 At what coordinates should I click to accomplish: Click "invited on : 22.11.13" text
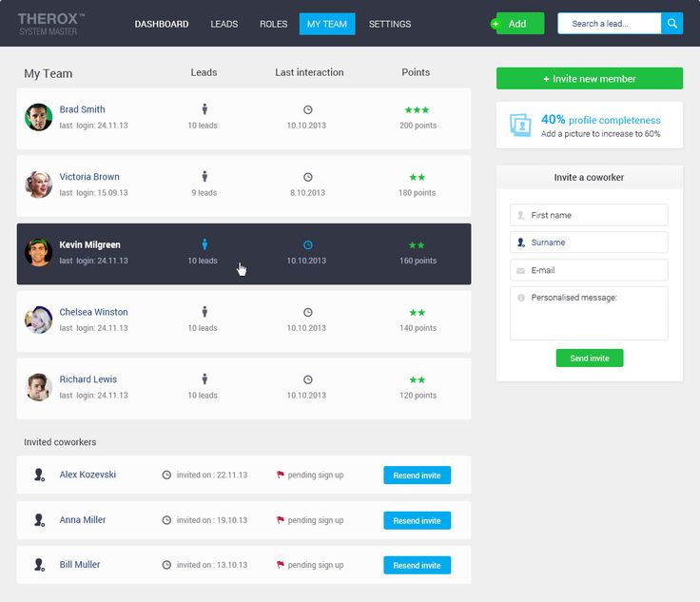[x=211, y=475]
